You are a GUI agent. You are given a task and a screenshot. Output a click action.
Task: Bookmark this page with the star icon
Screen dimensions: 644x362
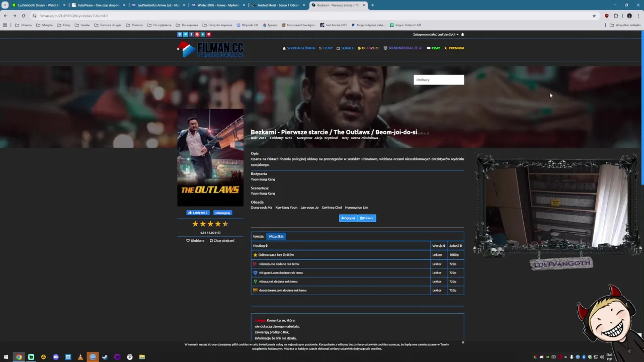[x=594, y=16]
